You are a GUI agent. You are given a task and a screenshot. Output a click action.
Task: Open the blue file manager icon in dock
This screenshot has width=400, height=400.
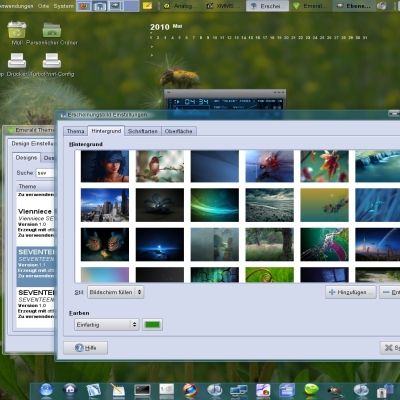pos(287,390)
